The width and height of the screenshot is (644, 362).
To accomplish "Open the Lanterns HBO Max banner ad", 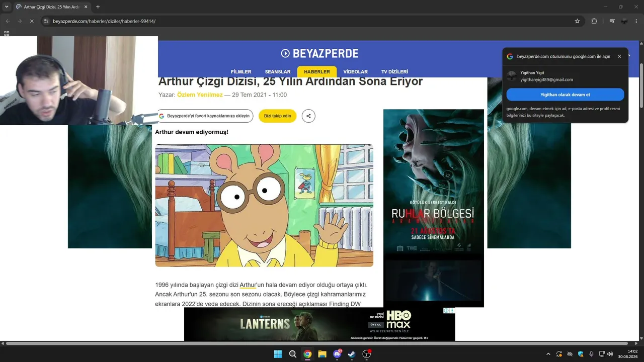I will [319, 324].
